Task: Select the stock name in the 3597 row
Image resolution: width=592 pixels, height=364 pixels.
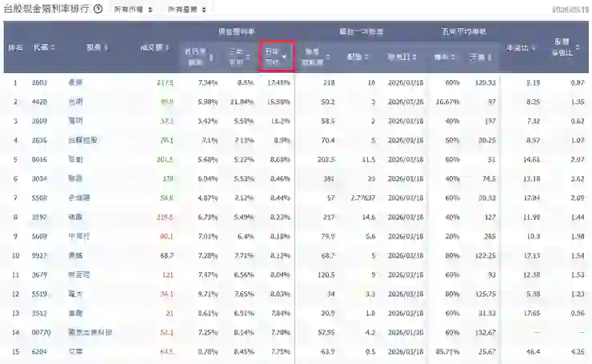Action: [x=75, y=217]
